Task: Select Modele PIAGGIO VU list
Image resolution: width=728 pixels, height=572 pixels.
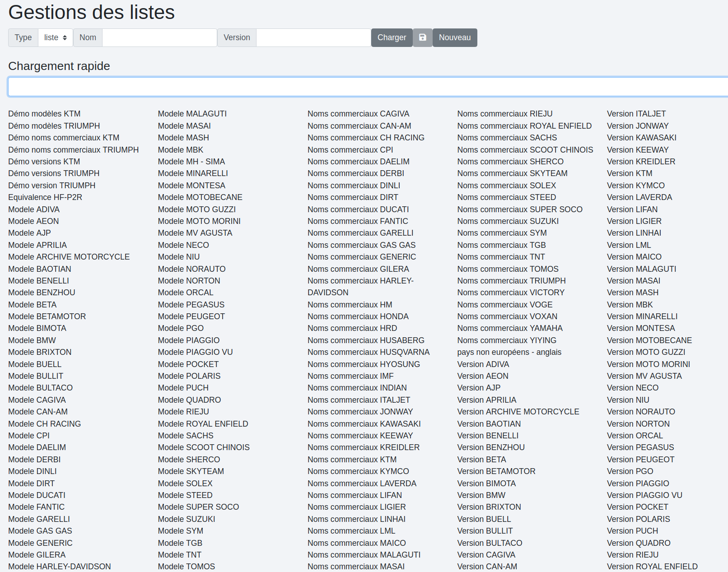Action: [195, 352]
